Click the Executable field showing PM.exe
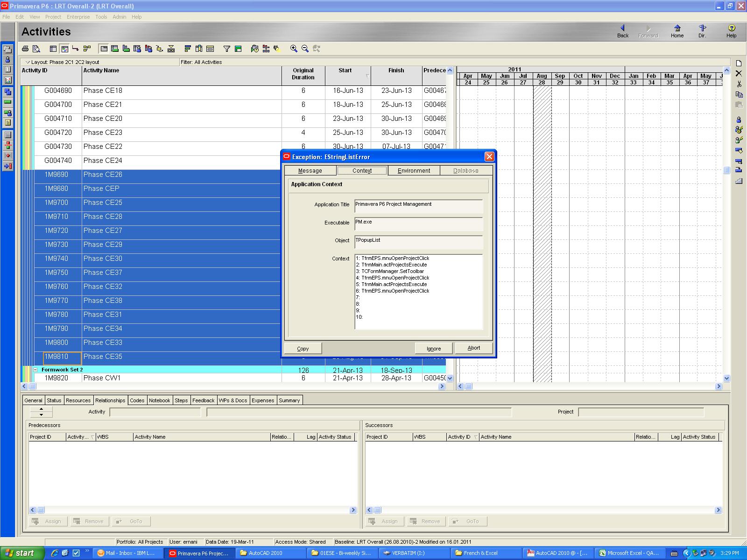The width and height of the screenshot is (747, 560). [x=419, y=224]
